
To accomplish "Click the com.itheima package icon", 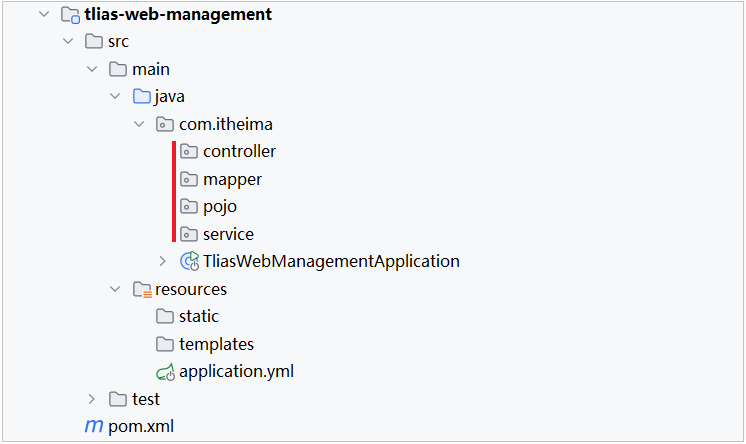I will pos(165,125).
